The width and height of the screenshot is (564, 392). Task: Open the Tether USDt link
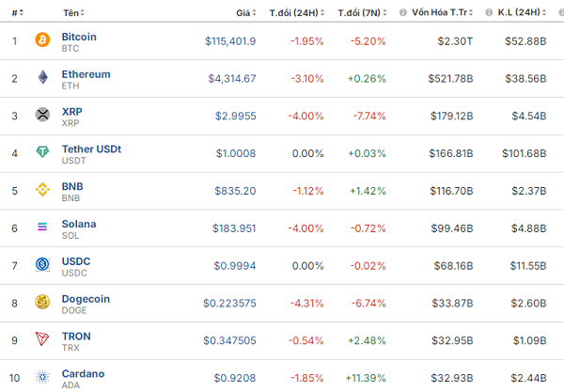coord(91,149)
